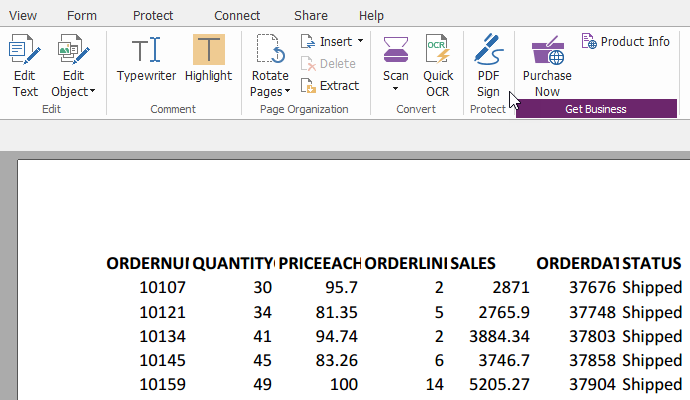Switch to the Protect tab
Screen dimensions: 690x400
click(x=153, y=16)
